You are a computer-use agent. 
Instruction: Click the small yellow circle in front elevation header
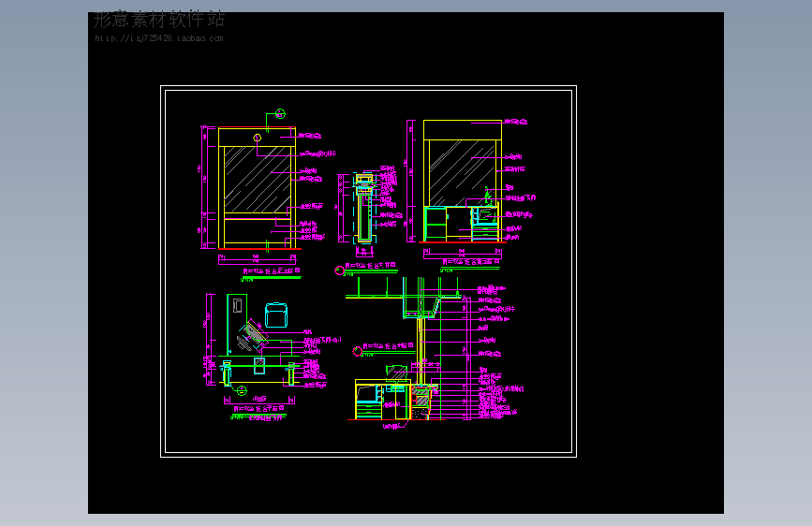coord(257,138)
